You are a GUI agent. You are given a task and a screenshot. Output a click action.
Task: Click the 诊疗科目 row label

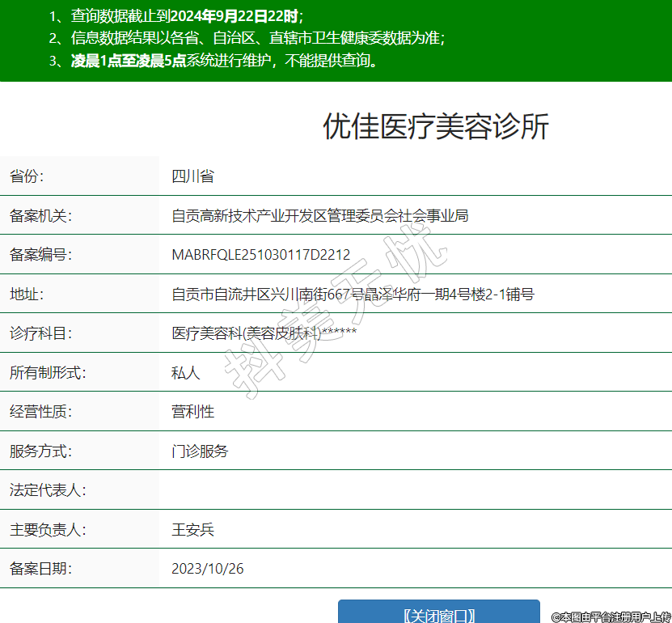click(x=40, y=333)
